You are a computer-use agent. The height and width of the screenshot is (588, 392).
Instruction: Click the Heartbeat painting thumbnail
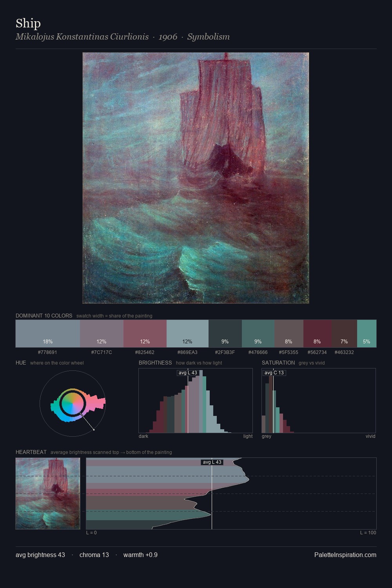click(48, 494)
